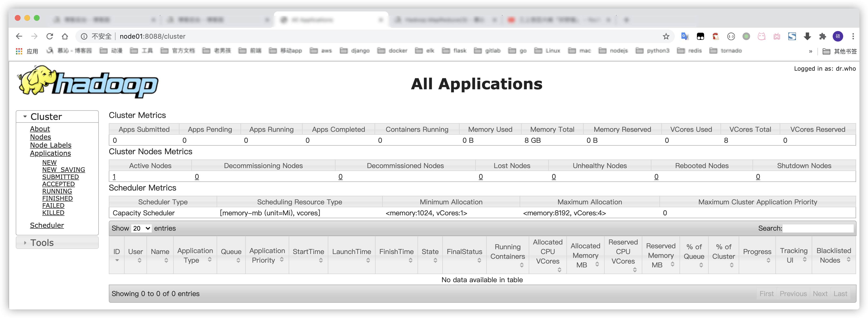This screenshot has width=868, height=318.
Task: Click the home page icon
Action: pos(65,36)
